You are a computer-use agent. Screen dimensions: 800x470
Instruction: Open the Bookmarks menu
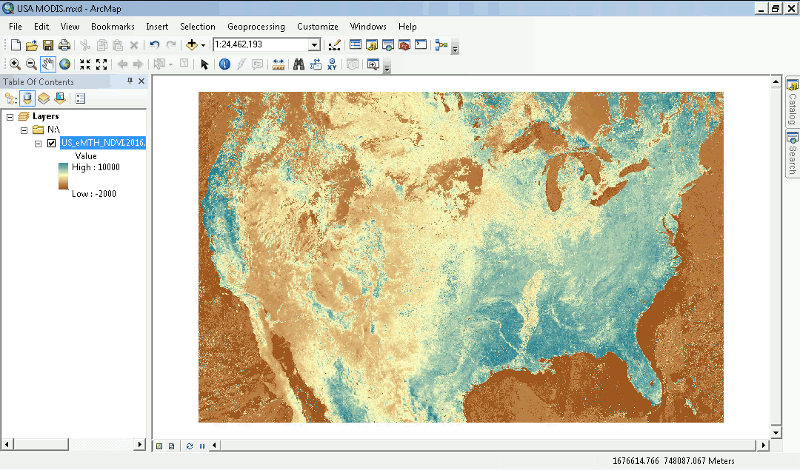(112, 25)
